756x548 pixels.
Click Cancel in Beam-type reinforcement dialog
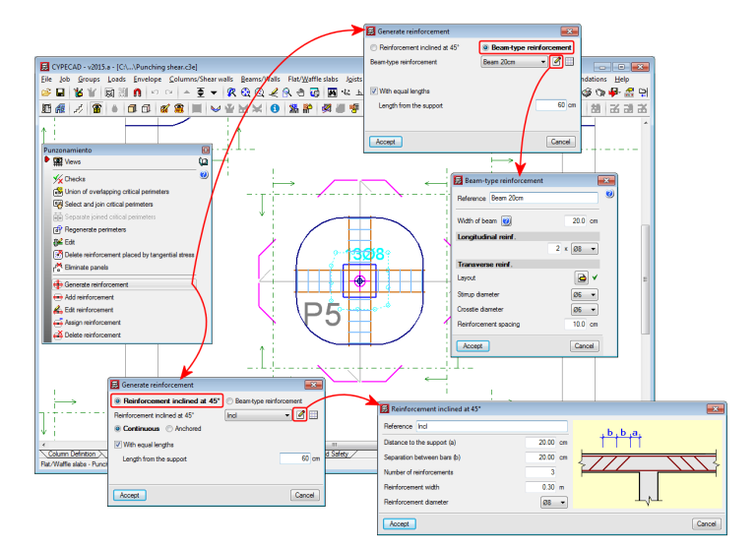point(585,346)
